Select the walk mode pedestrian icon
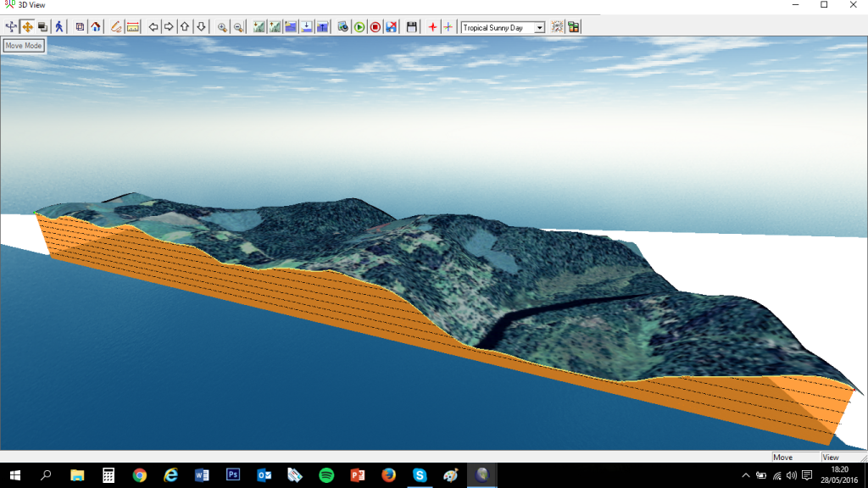This screenshot has height=488, width=868. [x=58, y=27]
